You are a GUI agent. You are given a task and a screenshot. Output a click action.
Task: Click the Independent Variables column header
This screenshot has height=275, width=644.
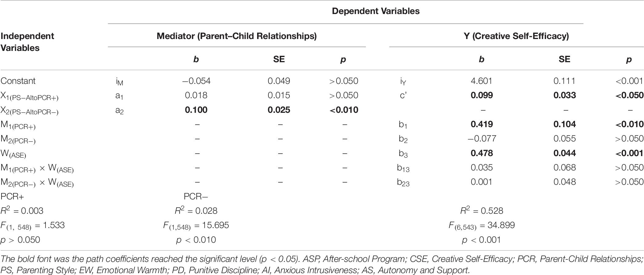pyautogui.click(x=27, y=42)
